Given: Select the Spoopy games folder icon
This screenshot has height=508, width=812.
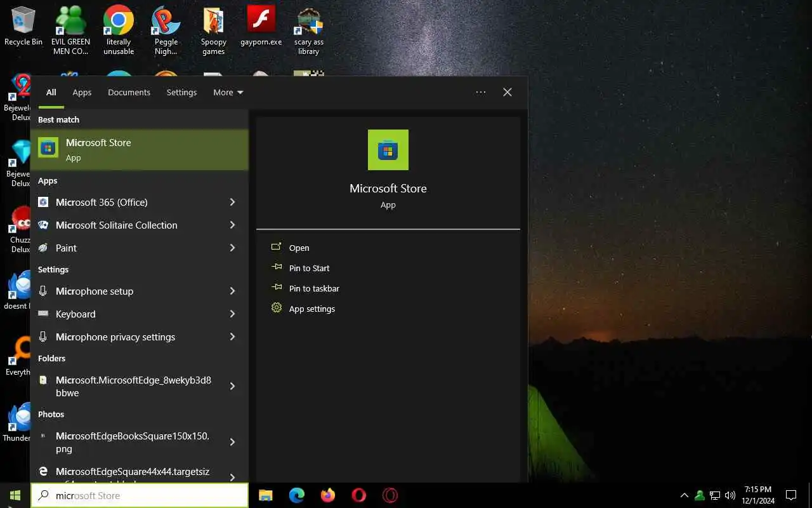Looking at the screenshot, I should click(x=214, y=30).
